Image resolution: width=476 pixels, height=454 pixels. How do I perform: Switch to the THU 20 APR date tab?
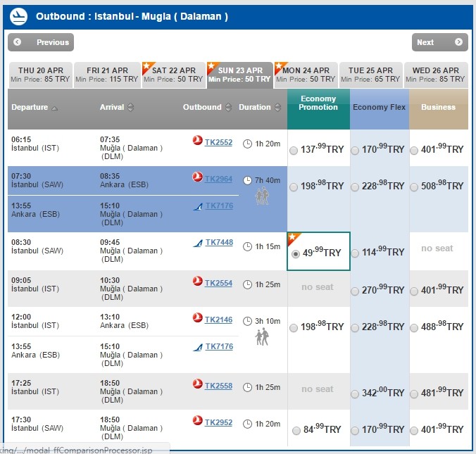point(39,75)
